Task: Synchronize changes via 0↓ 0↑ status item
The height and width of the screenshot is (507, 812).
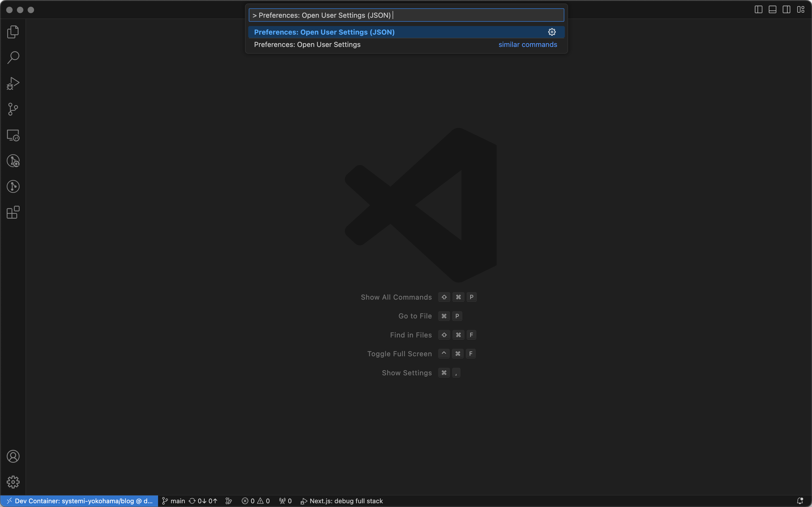Action: [x=203, y=501]
